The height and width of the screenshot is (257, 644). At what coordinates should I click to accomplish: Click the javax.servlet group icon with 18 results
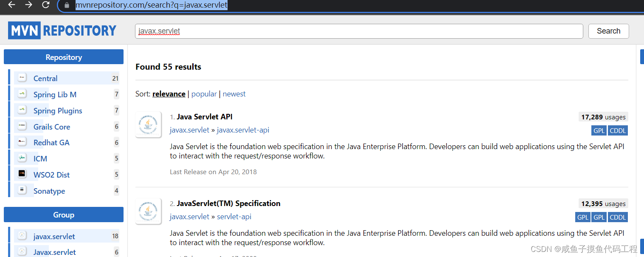click(x=22, y=236)
